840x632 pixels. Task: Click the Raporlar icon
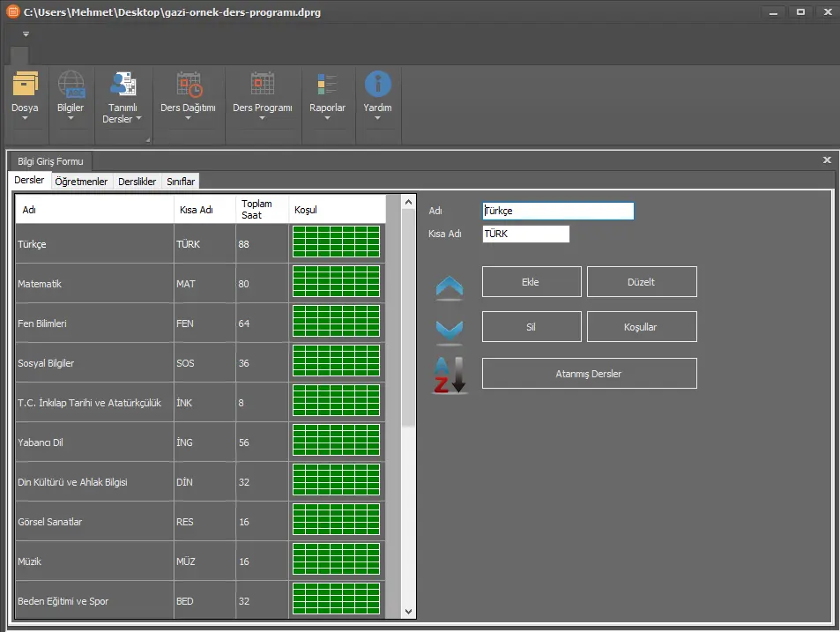pos(327,85)
